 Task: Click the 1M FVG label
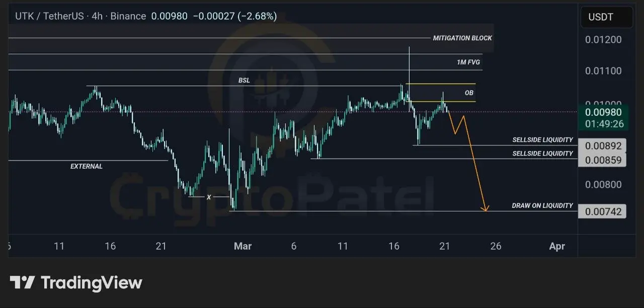tap(468, 62)
